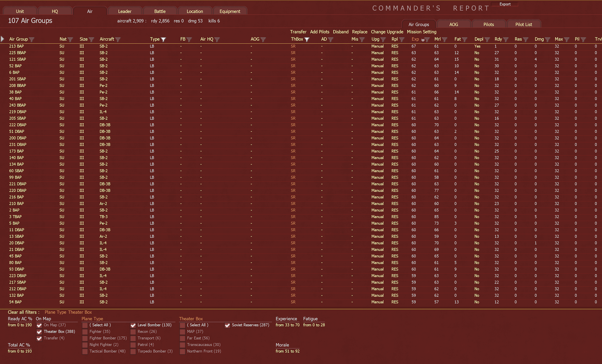Open the Pilot List tab
This screenshot has width=602, height=364.
tap(524, 24)
